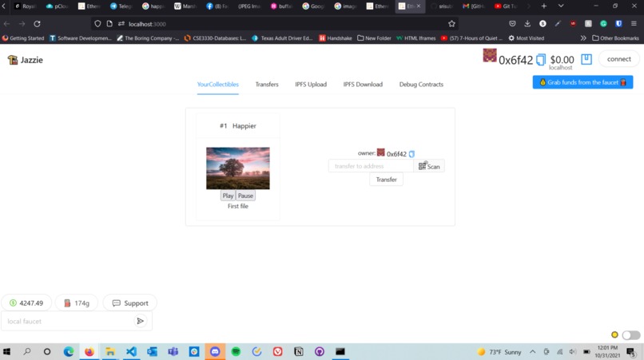Screen dimensions: 644x360
Task: Open Visual Studio Code from the taskbar
Action: coord(131,351)
